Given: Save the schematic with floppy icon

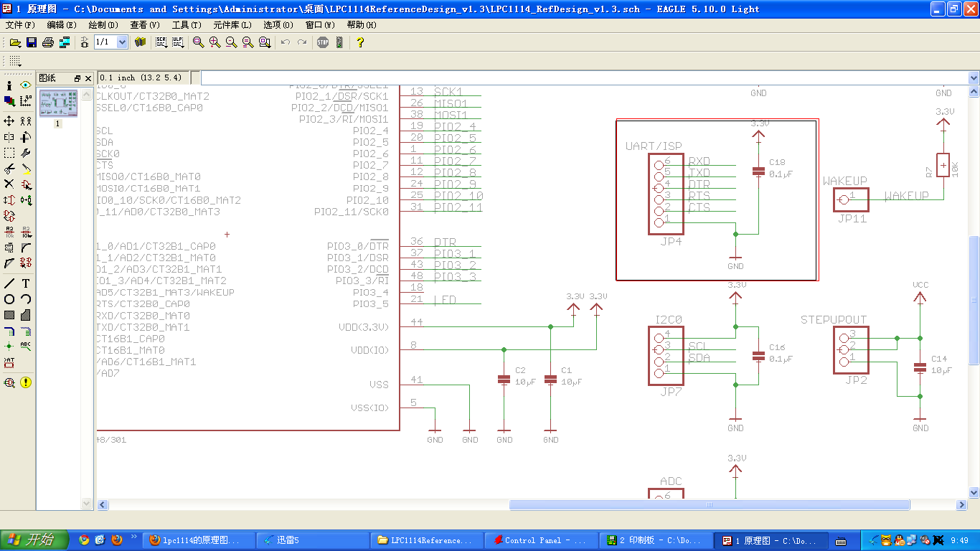Looking at the screenshot, I should tap(32, 42).
